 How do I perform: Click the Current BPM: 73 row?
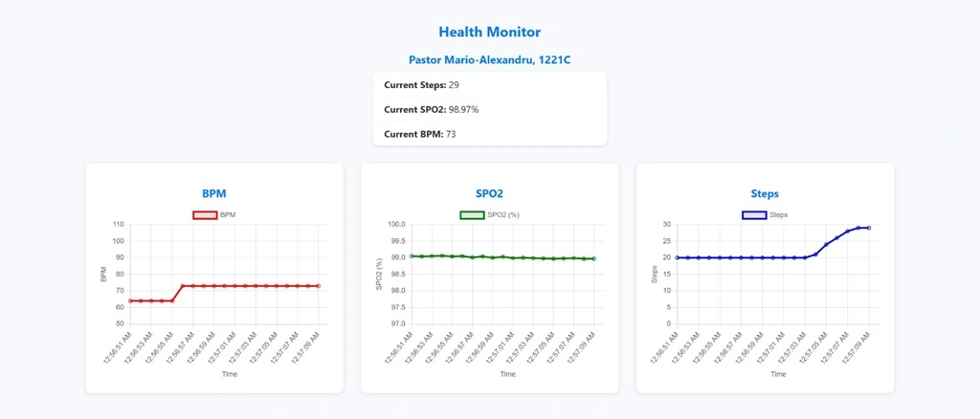click(489, 134)
